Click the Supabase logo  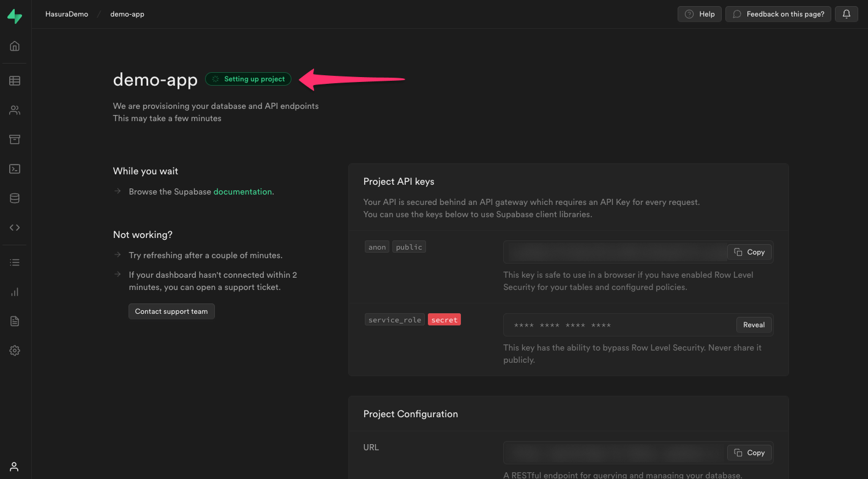pos(14,14)
